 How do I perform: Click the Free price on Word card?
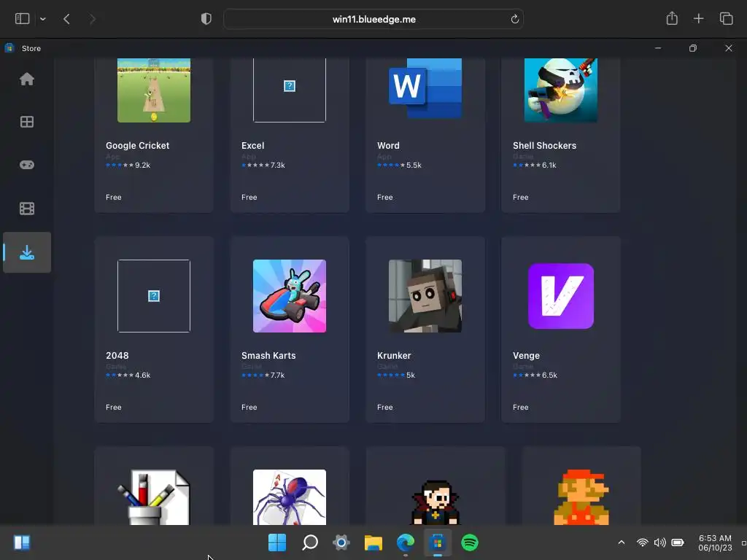pyautogui.click(x=385, y=197)
